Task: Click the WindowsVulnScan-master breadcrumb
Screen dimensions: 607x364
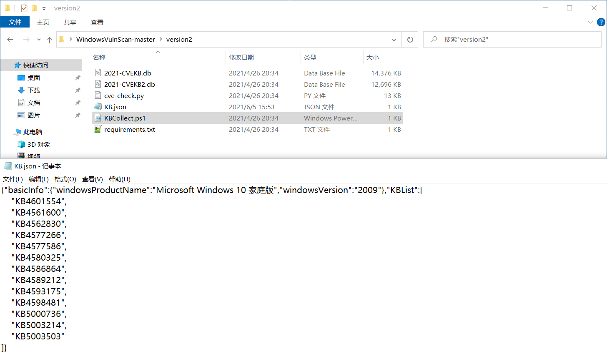Action: (x=115, y=39)
